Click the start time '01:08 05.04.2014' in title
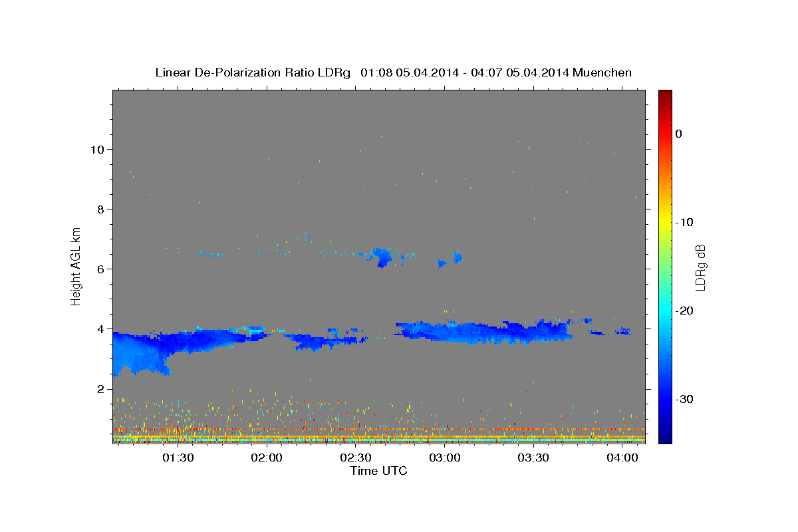This screenshot has height=532, width=798. (409, 72)
